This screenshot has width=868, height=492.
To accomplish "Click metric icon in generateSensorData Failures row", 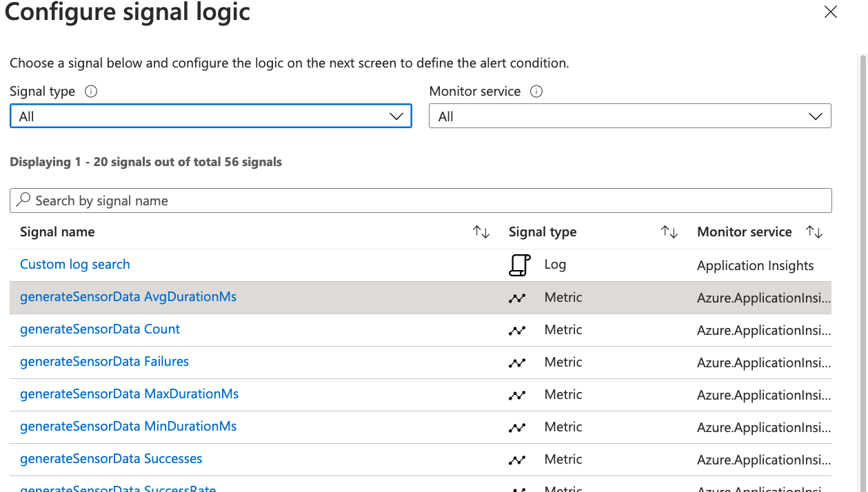I will 517,363.
